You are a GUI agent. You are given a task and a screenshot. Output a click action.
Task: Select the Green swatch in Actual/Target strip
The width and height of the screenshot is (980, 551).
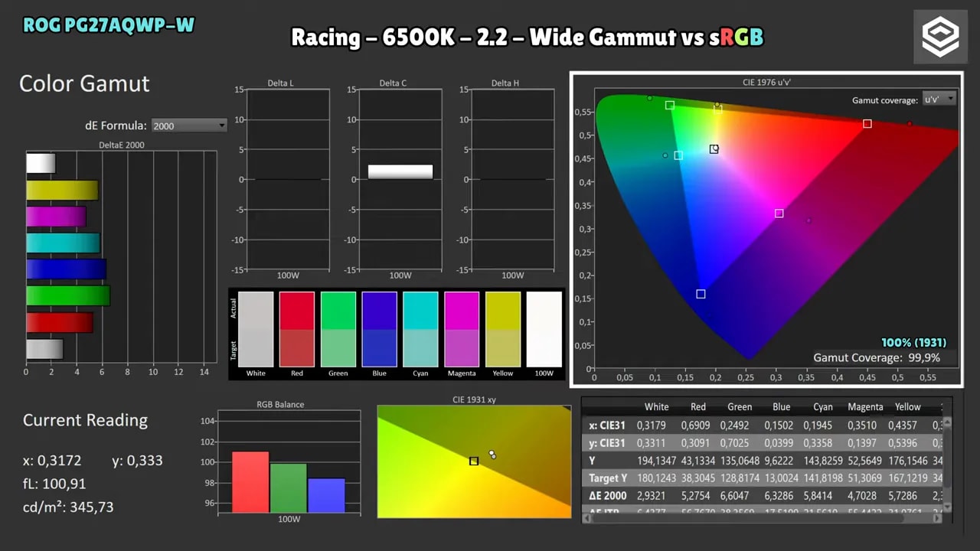338,329
